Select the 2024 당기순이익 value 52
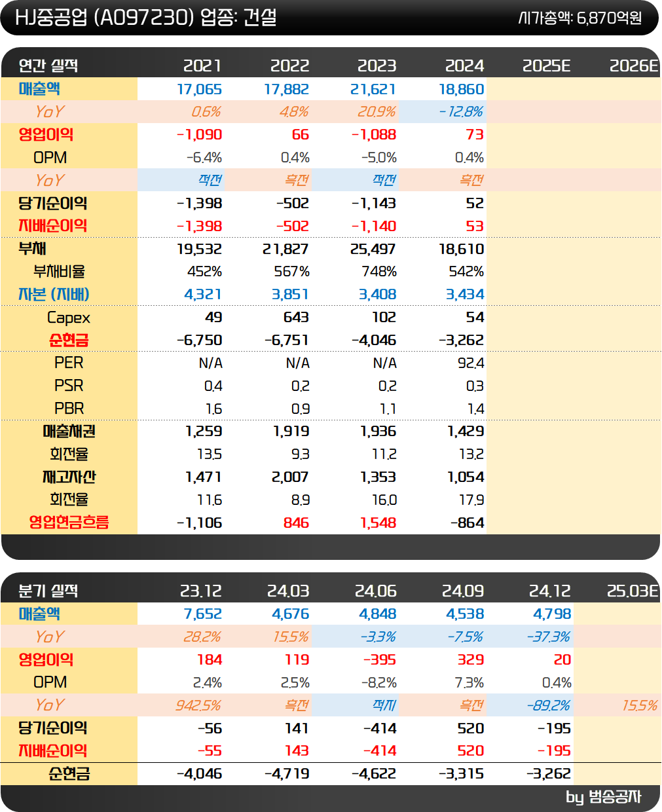662x812 pixels. [475, 203]
